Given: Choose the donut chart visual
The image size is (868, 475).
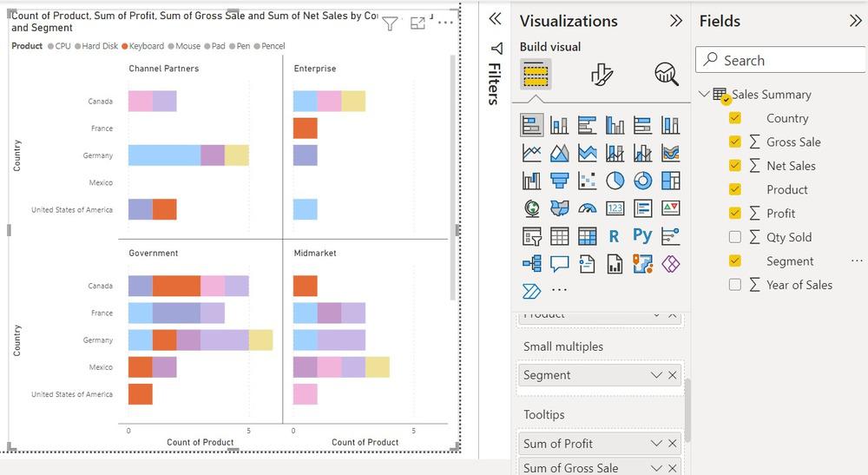Looking at the screenshot, I should [x=642, y=181].
